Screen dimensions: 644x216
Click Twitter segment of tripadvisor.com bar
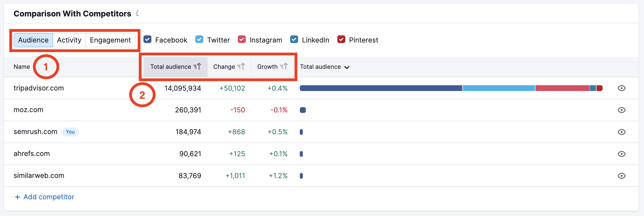[x=499, y=88]
